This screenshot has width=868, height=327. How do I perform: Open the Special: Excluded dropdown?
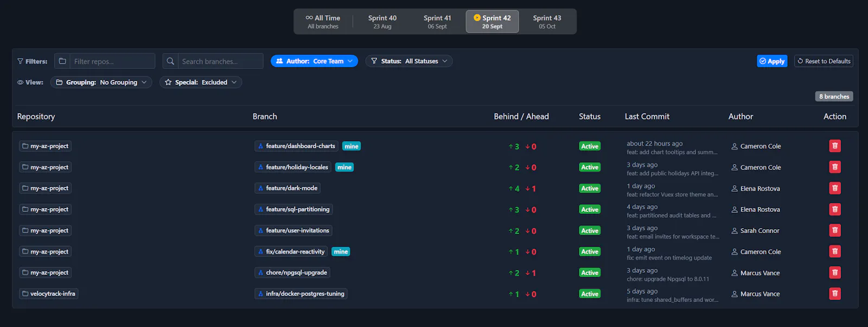click(201, 83)
